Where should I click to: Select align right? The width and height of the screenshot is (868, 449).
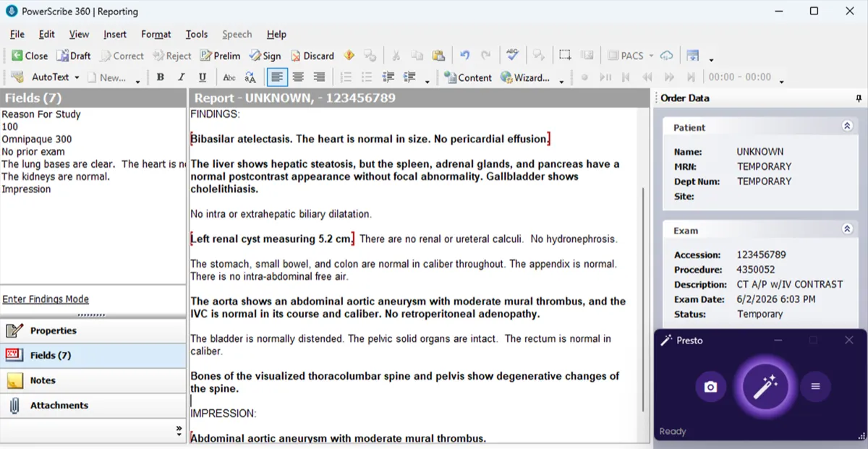coord(319,77)
